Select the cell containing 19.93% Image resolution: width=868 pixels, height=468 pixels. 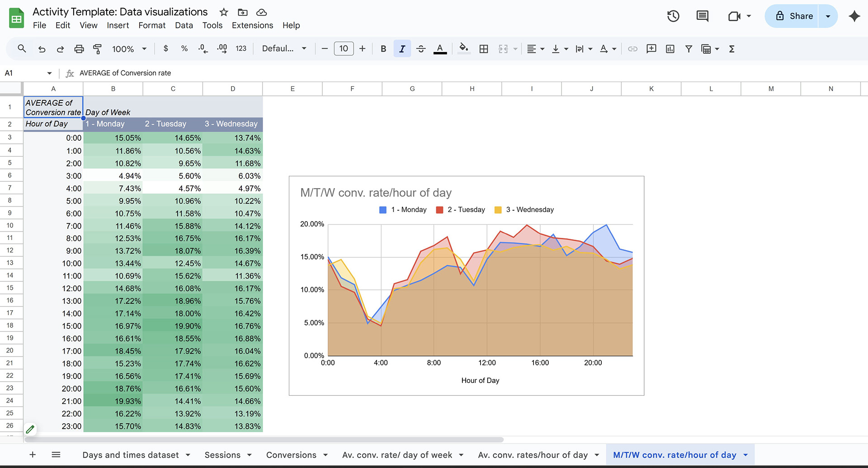click(x=113, y=401)
